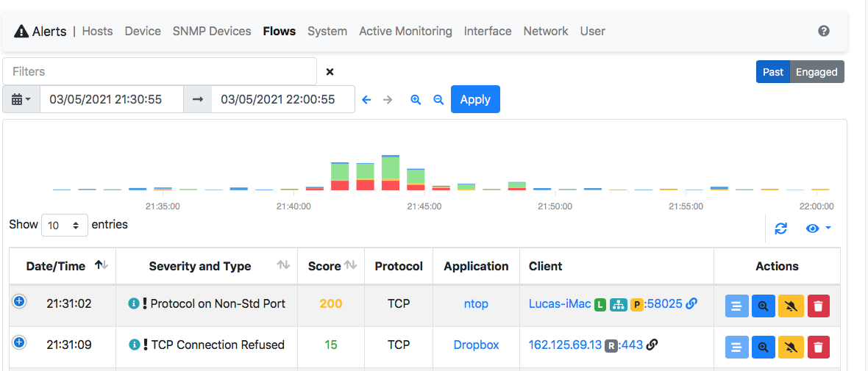Viewport: 868px width, 371px height.
Task: Move time range backward with left arrow
Action: (x=366, y=99)
